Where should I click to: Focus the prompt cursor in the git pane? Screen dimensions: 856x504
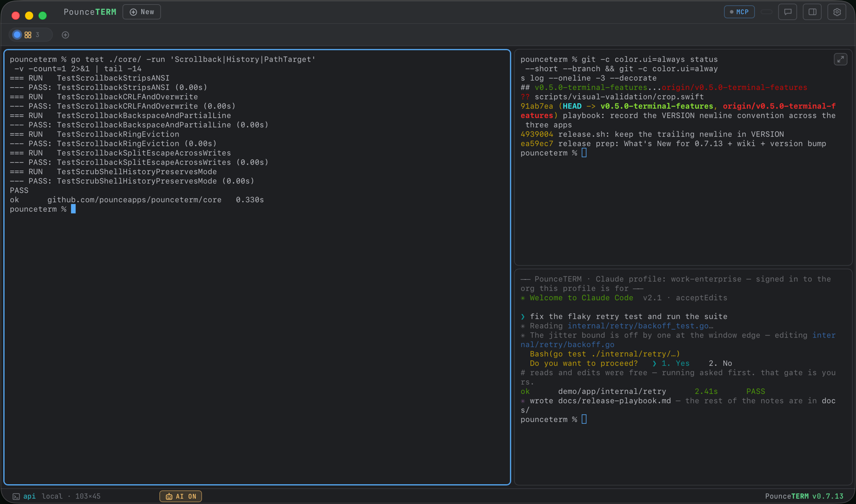click(584, 153)
